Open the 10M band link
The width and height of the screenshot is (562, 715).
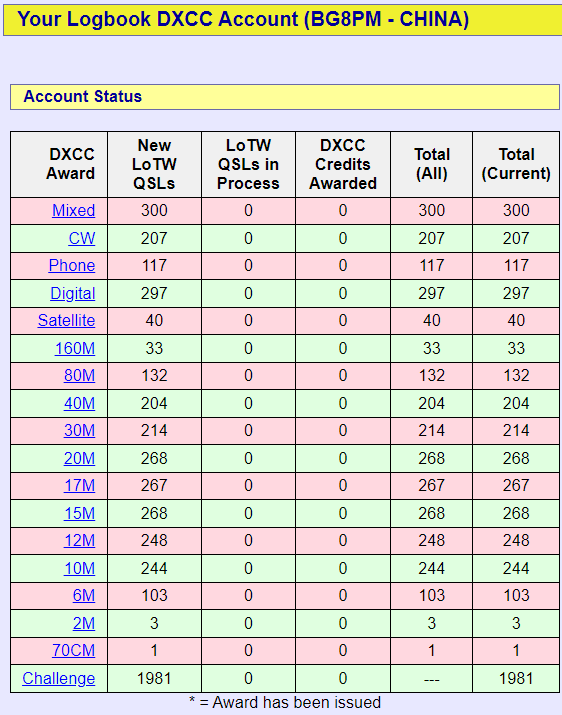79,569
